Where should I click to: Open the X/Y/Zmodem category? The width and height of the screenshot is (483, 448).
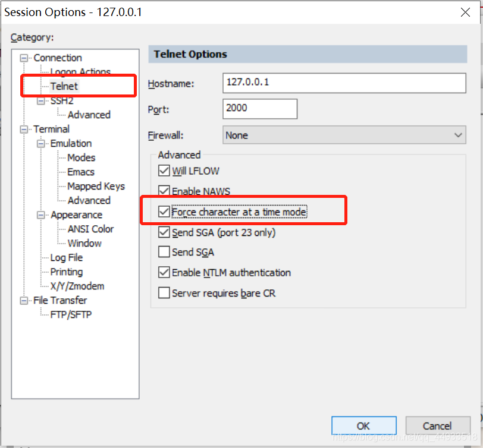[x=77, y=286]
